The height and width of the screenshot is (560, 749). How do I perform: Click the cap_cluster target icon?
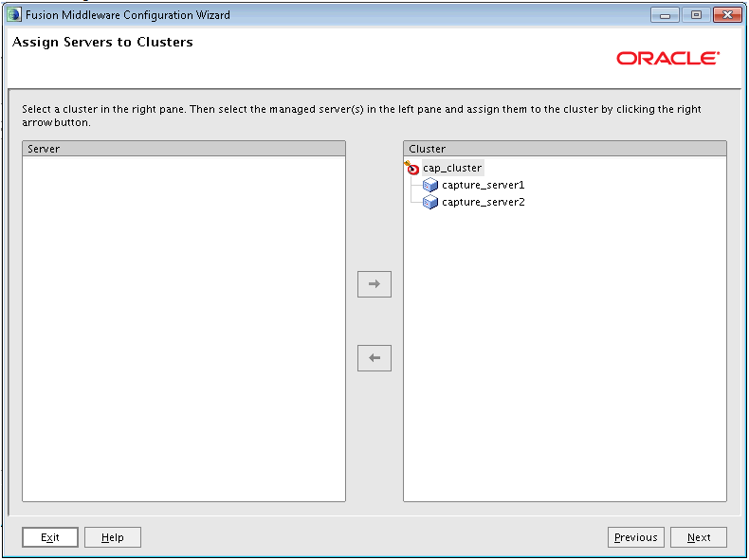[x=411, y=168]
